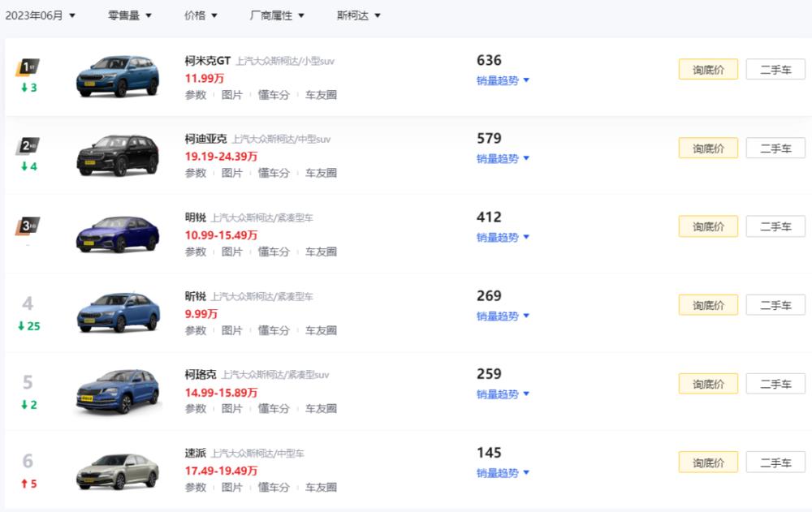Open the 2023年06月 month dropdown
Image resolution: width=812 pixels, height=512 pixels.
pyautogui.click(x=41, y=15)
